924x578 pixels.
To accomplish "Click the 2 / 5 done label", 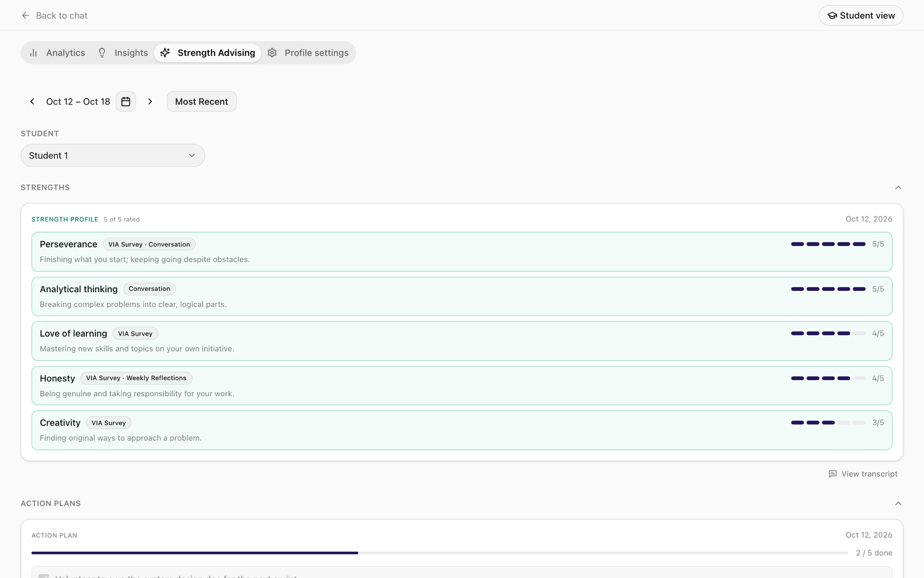I will pos(874,553).
